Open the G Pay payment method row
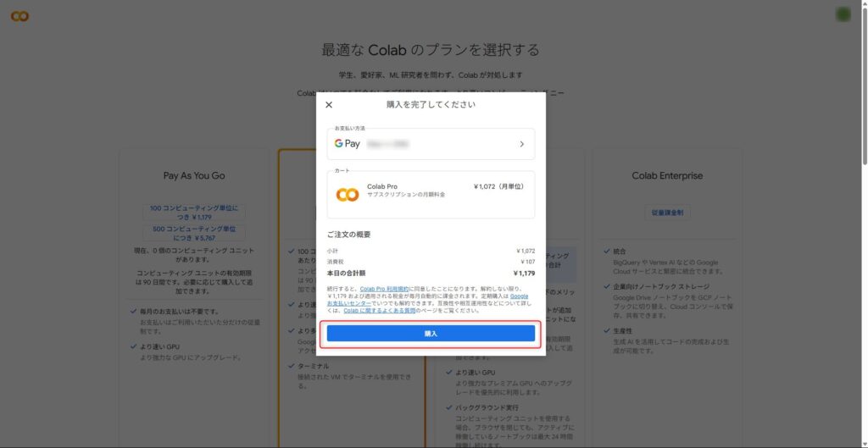Viewport: 868px width, 448px height. tap(431, 144)
